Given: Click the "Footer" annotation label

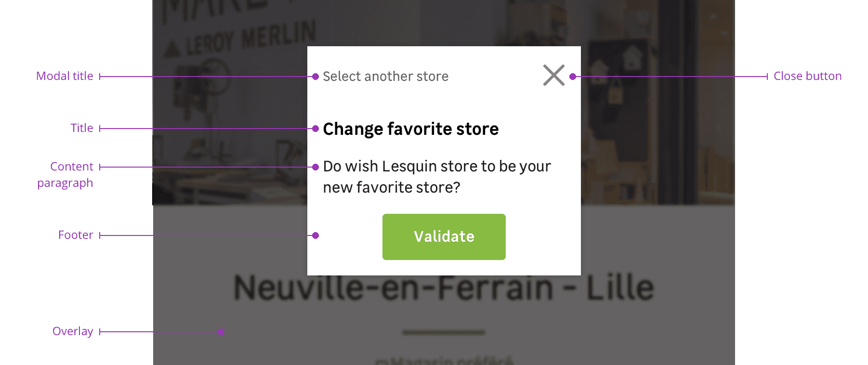Looking at the screenshot, I should [x=76, y=235].
